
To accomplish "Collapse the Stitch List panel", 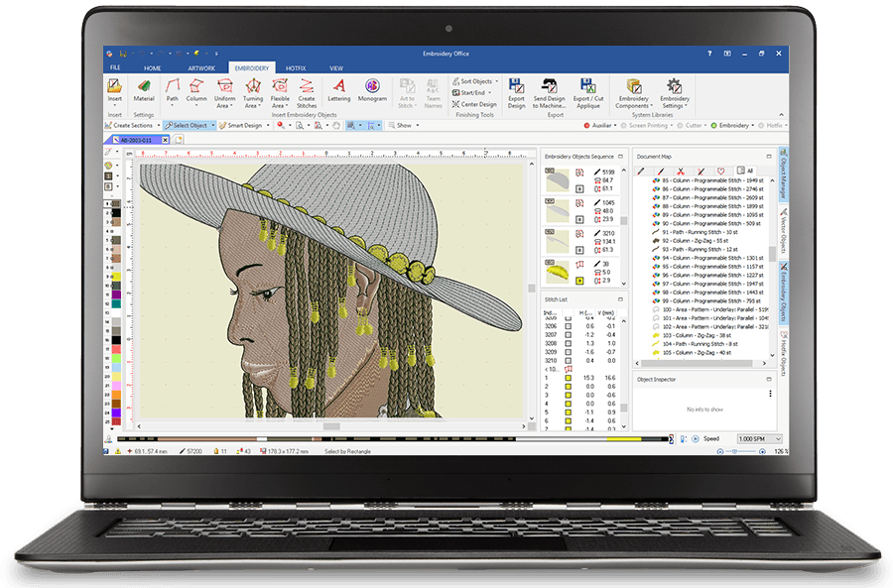I will click(x=620, y=299).
